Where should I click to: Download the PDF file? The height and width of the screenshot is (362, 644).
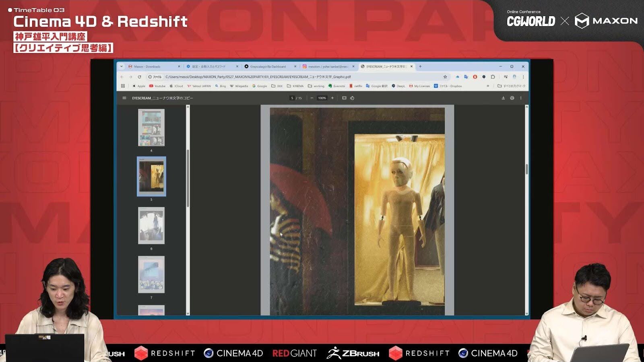(x=503, y=98)
